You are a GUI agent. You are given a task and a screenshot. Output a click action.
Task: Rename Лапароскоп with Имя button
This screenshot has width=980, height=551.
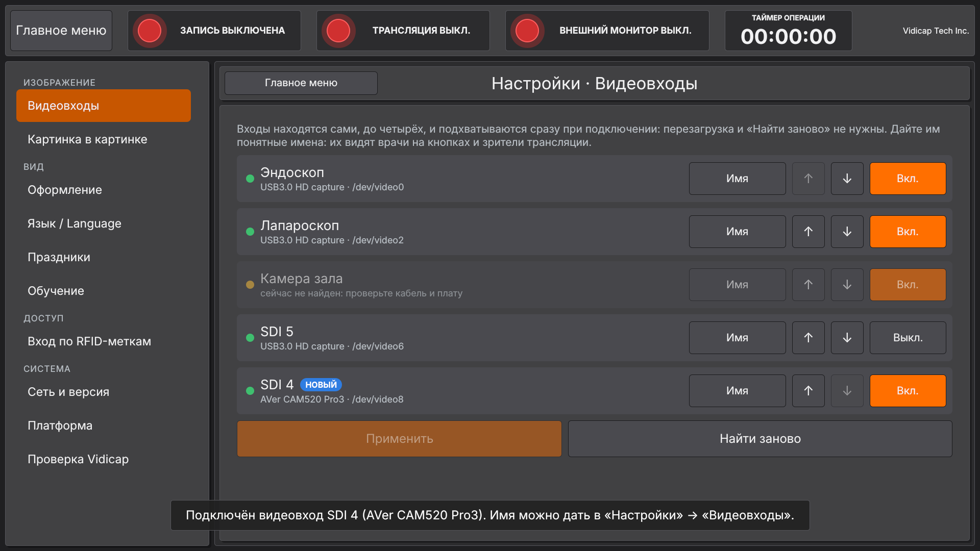click(737, 232)
